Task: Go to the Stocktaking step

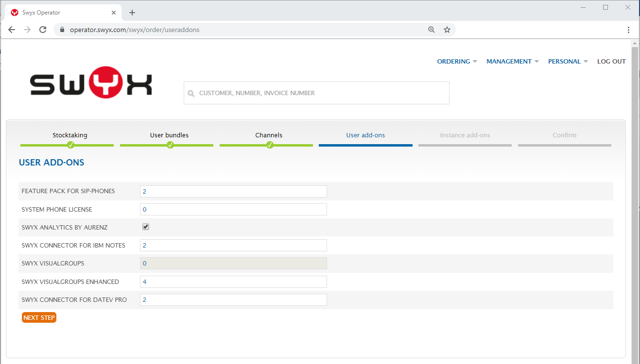Action: 70,135
